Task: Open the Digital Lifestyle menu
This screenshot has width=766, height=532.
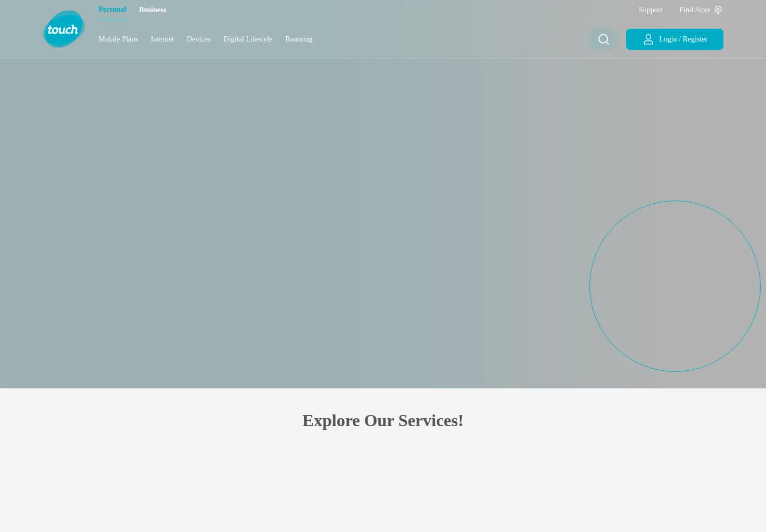Action: pyautogui.click(x=248, y=39)
